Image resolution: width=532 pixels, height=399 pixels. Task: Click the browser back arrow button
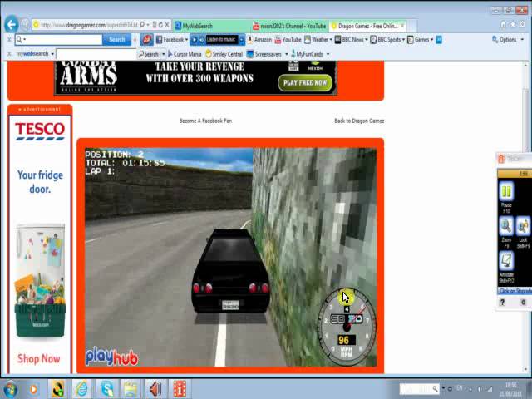[12, 24]
